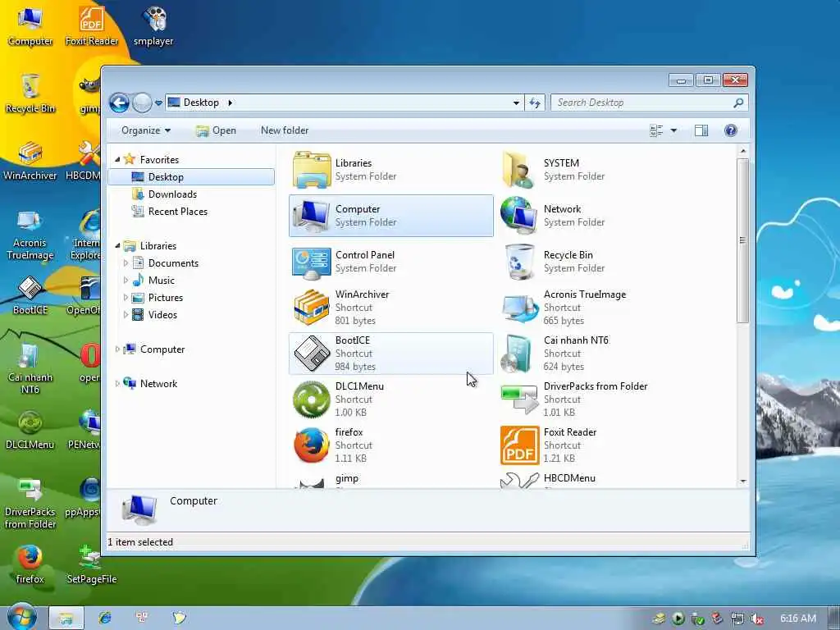
Task: Click the Back navigation arrow button
Action: coord(120,103)
